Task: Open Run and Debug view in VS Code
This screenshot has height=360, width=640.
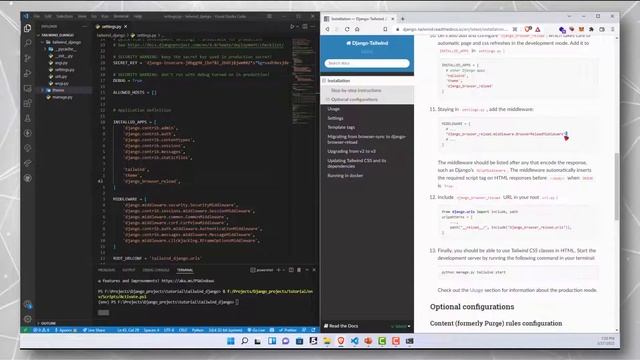Action: point(27,73)
